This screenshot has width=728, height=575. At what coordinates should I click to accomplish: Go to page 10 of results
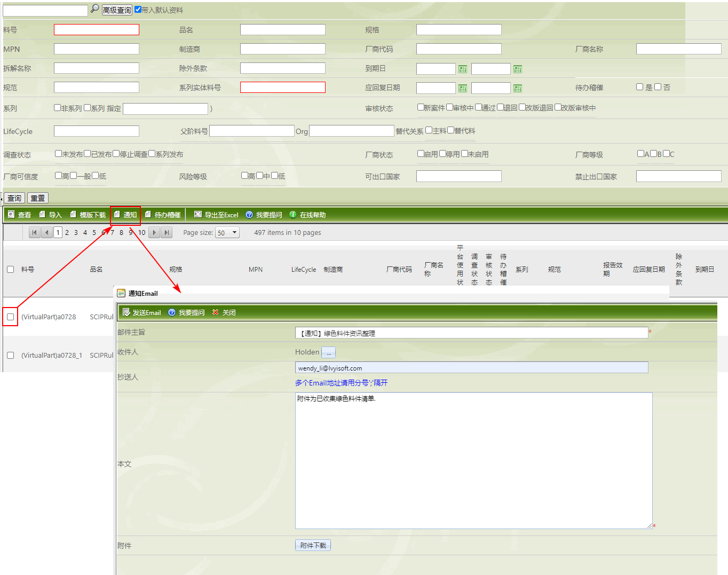(x=141, y=232)
